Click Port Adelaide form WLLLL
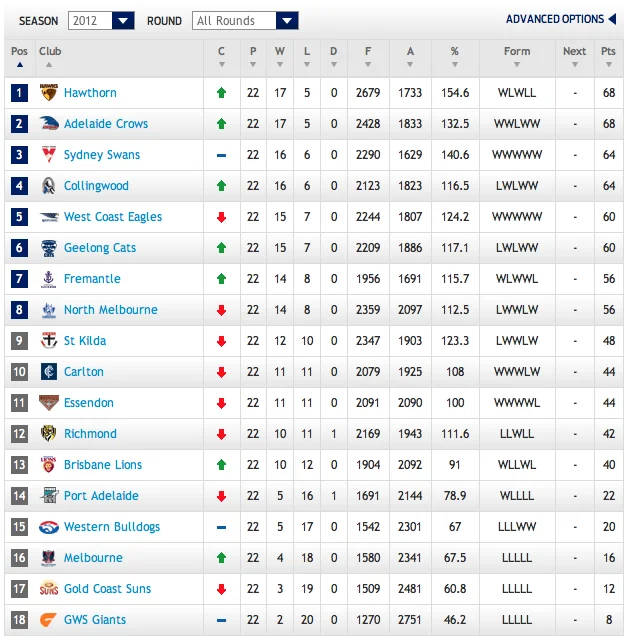Viewport: 628px width, 642px height. (x=517, y=496)
